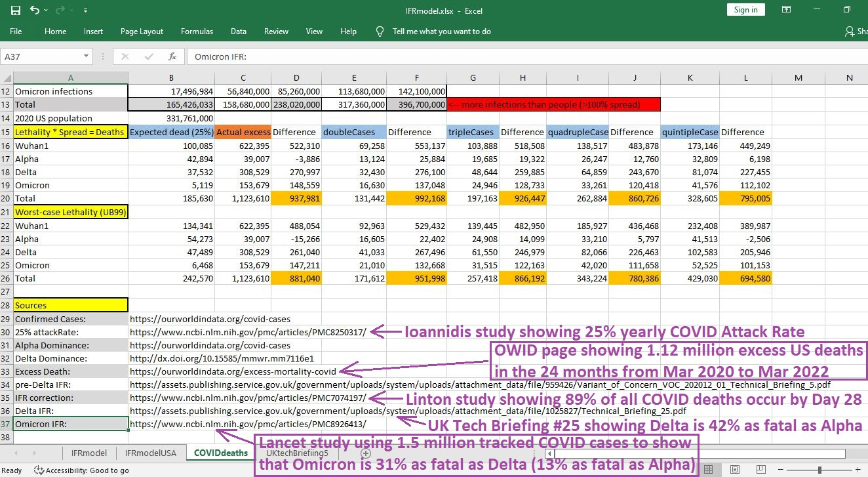Viewport: 868px width, 477px height.
Task: Switch to the IFRmodelUSA sheet tab
Action: [x=151, y=453]
